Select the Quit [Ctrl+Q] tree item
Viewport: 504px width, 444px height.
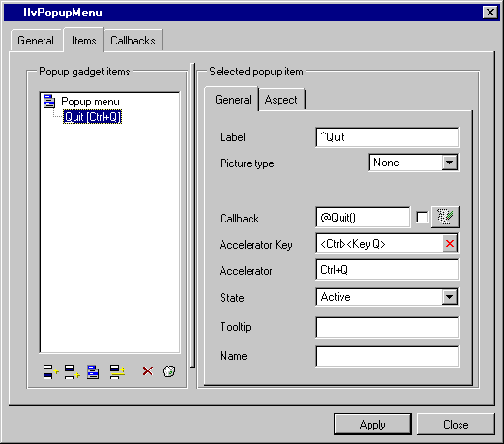tap(92, 117)
